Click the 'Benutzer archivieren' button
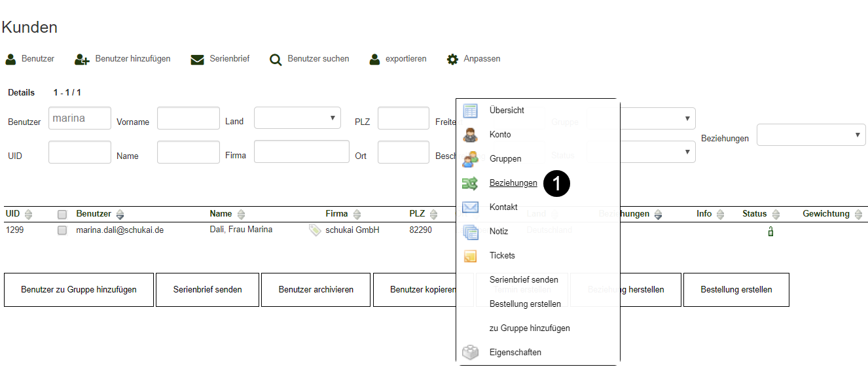 (316, 290)
